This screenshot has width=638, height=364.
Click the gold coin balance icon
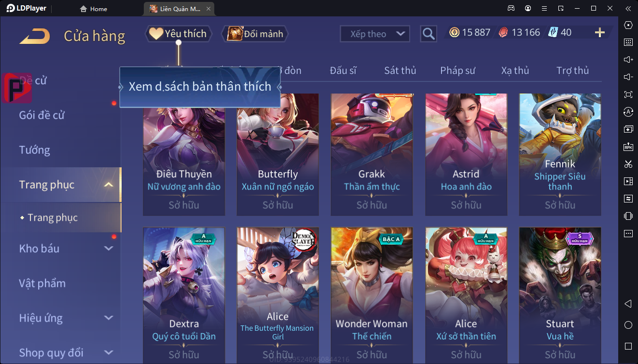pos(454,32)
